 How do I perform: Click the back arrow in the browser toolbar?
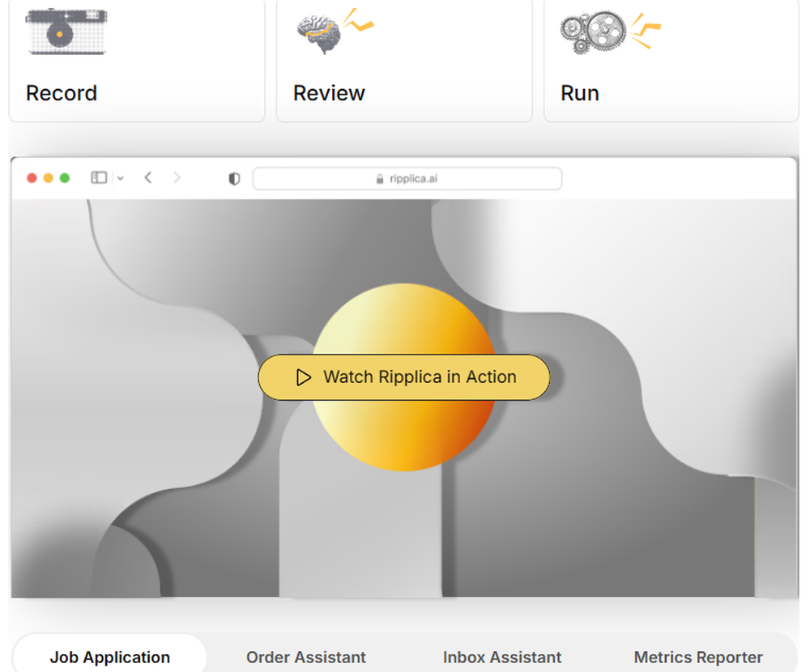147,178
